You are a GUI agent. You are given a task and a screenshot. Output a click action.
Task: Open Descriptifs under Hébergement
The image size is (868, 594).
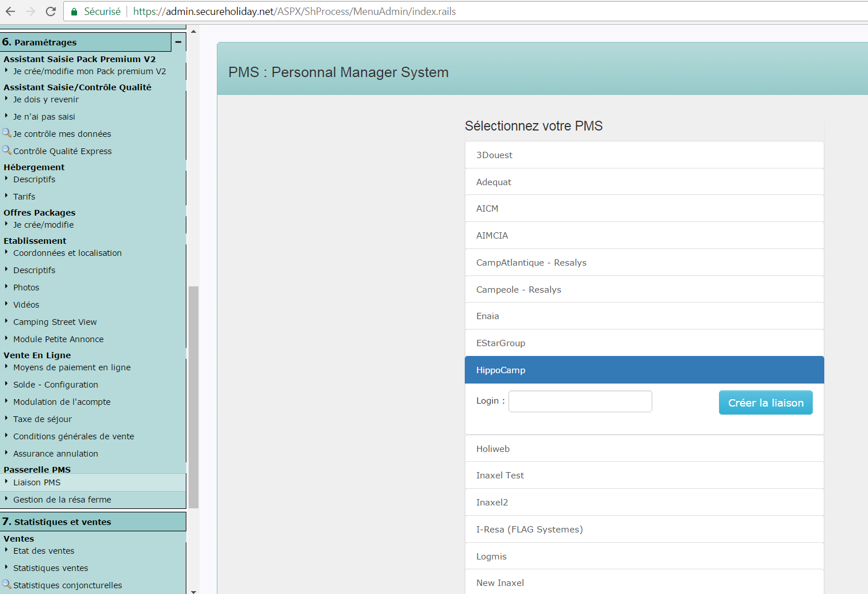35,179
